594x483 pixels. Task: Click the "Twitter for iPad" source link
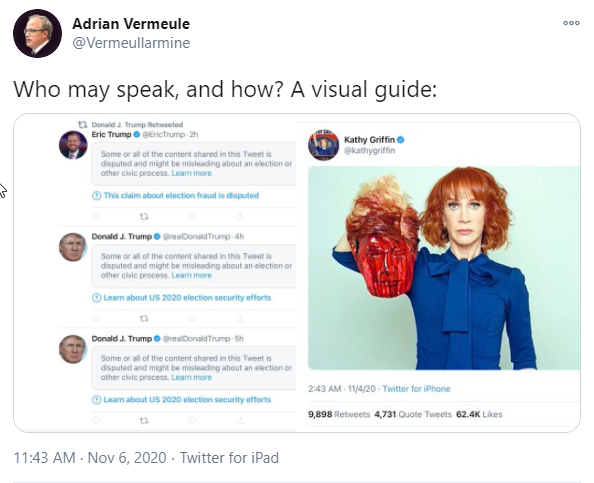click(229, 458)
